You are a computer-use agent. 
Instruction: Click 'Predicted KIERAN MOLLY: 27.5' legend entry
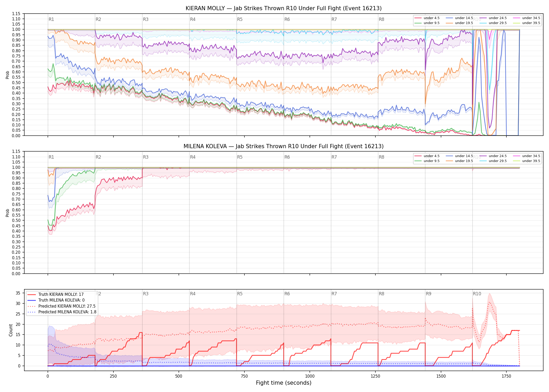point(61,306)
